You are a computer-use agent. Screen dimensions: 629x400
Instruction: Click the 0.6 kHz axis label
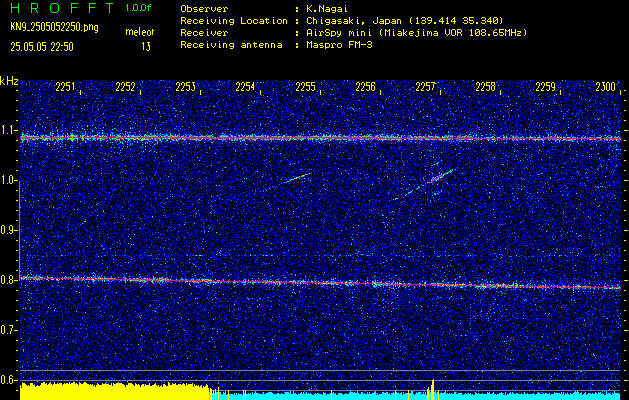click(x=8, y=380)
